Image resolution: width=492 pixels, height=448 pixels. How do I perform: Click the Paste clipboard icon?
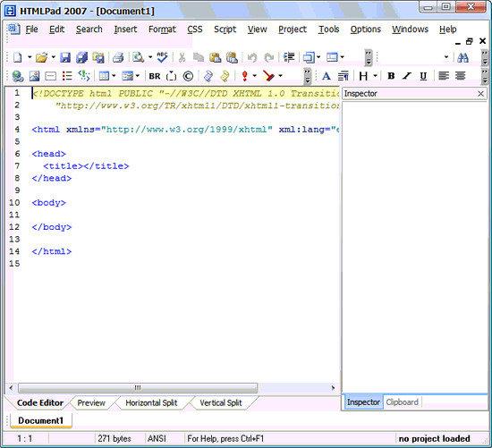click(215, 57)
